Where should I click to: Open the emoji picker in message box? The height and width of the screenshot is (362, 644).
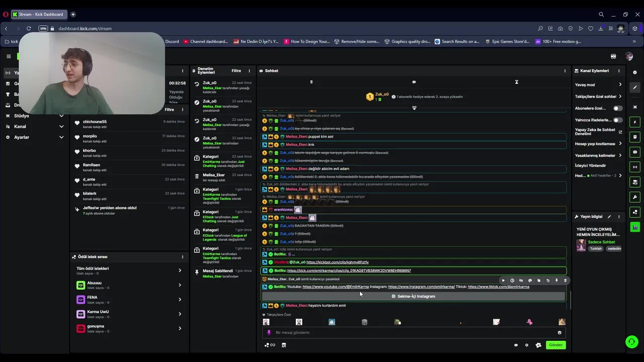point(559,332)
